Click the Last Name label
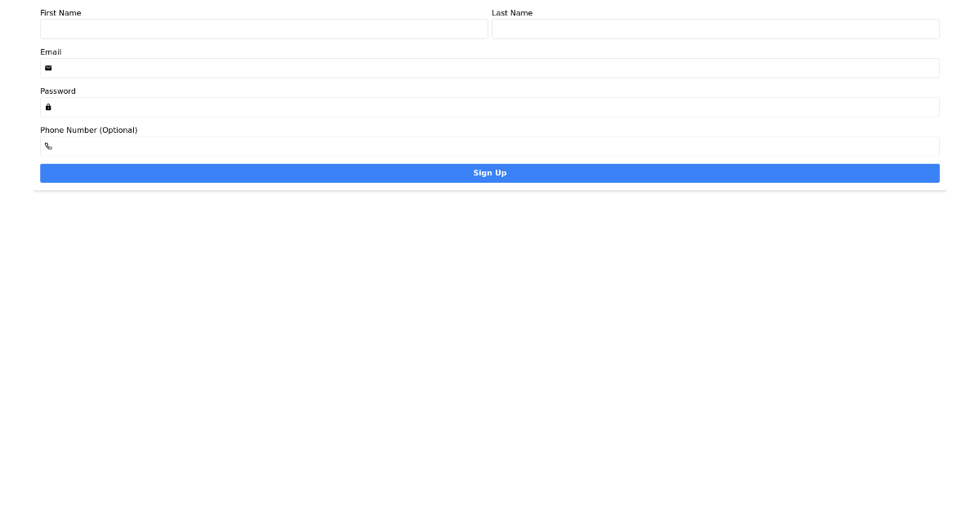This screenshot has height=514, width=980. pyautogui.click(x=512, y=12)
